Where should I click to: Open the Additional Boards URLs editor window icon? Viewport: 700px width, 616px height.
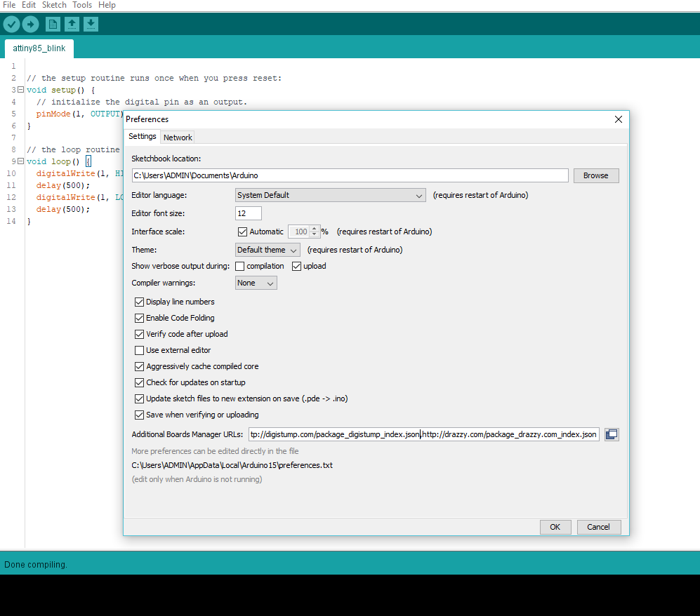coord(612,434)
